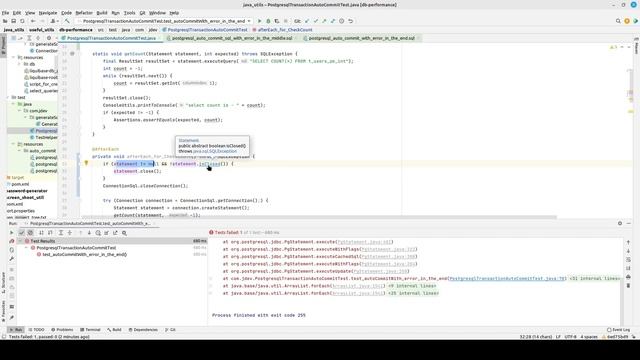The height and width of the screenshot is (360, 640).
Task: Export test results icon
Action: click(115, 233)
